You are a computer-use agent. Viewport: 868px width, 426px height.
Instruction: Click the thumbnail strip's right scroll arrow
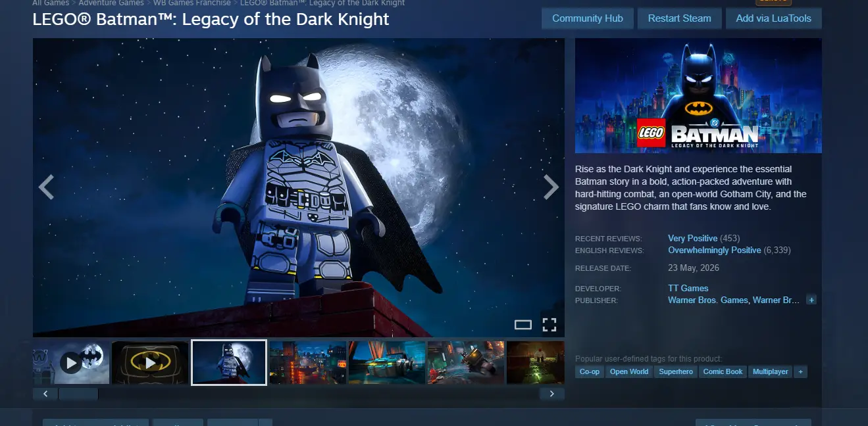(x=551, y=394)
